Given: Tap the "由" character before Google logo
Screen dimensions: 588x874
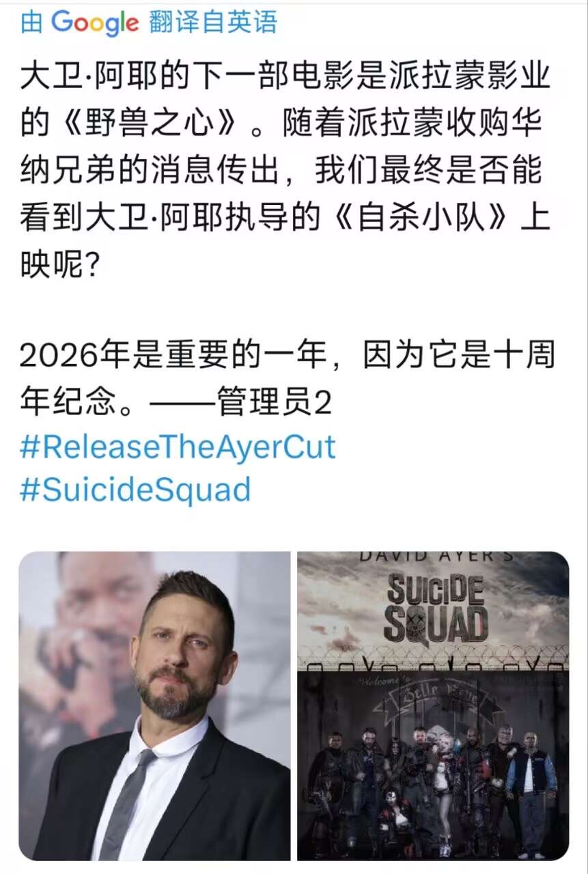Looking at the screenshot, I should tap(32, 23).
